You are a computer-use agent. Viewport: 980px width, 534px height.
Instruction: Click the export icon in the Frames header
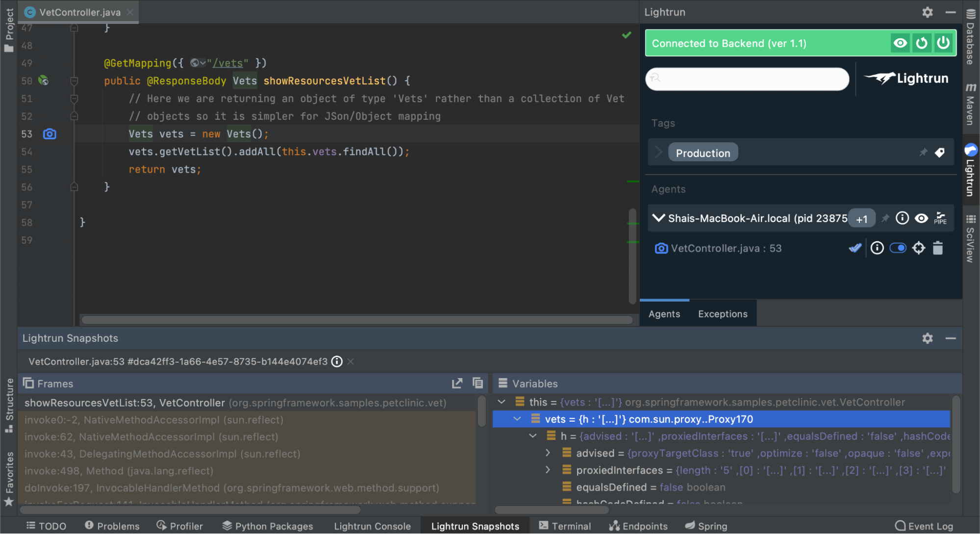point(457,383)
